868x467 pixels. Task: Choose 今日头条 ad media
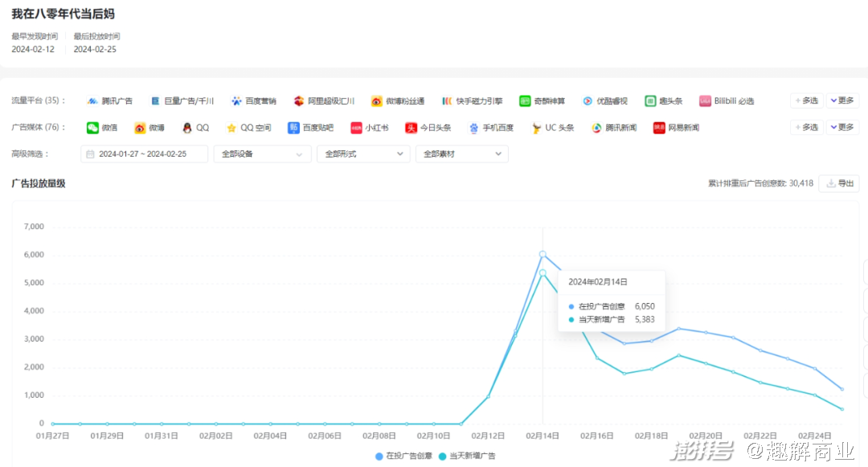pyautogui.click(x=428, y=128)
